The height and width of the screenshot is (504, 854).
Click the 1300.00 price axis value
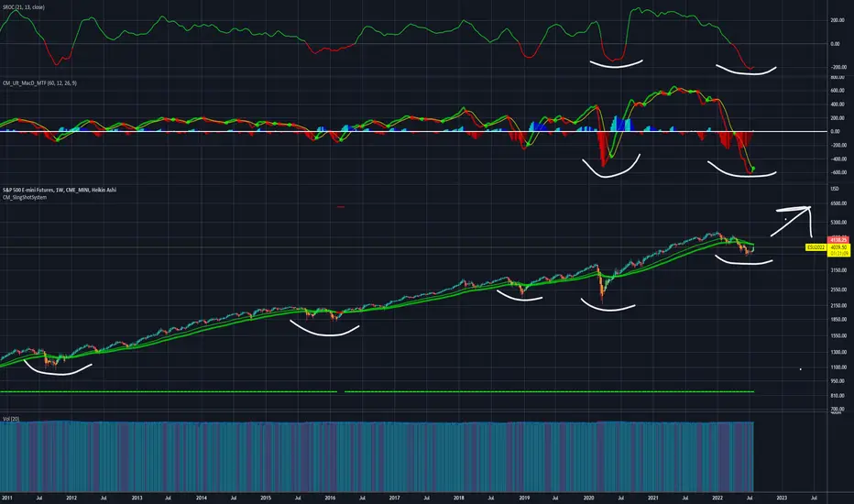[838, 352]
